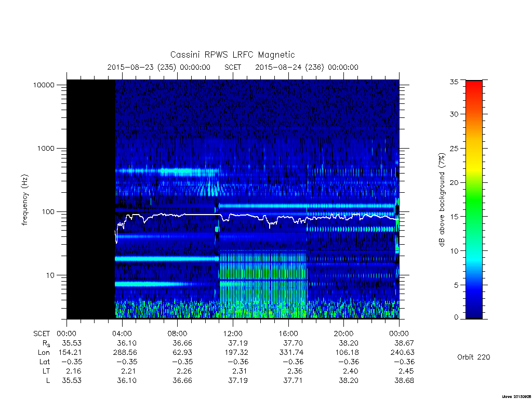Click the 10 frequency tick label
The image size is (532, 399).
[50, 275]
